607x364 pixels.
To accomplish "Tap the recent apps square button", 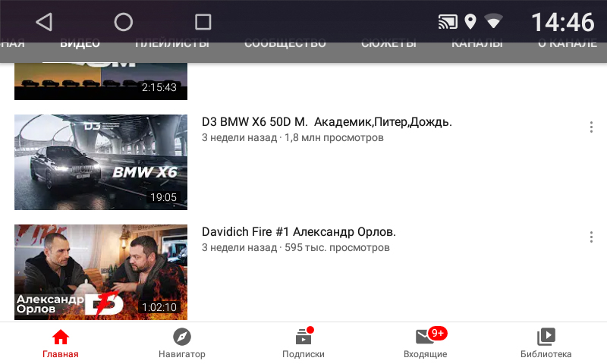I will (203, 22).
